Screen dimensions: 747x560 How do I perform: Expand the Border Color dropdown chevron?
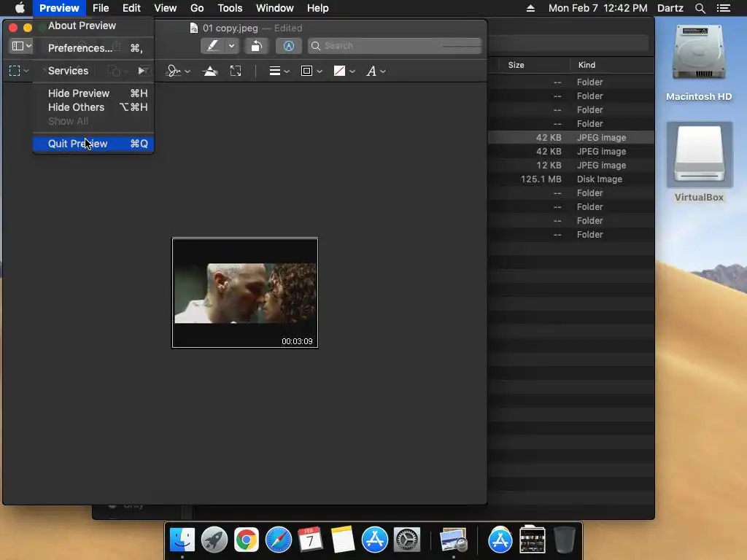(x=320, y=71)
